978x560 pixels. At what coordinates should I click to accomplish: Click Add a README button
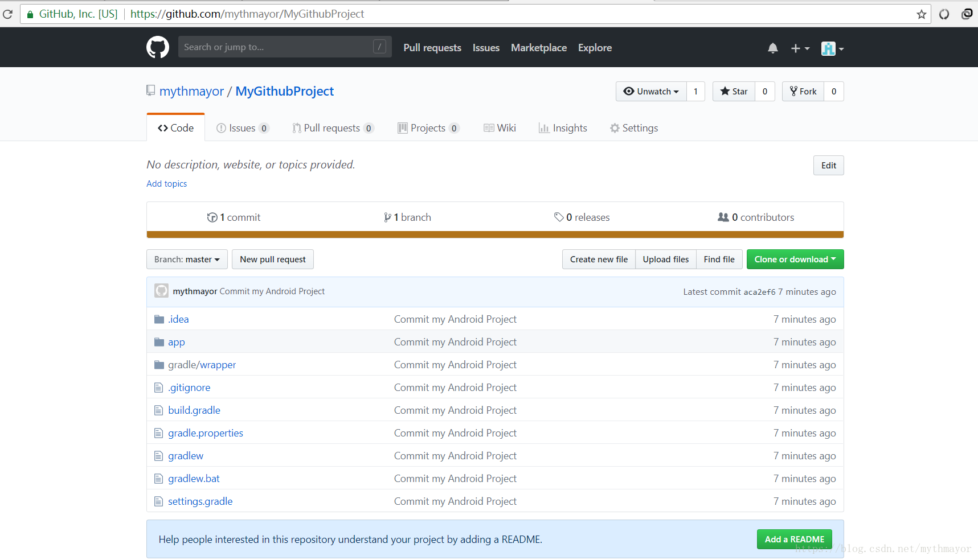pyautogui.click(x=795, y=540)
